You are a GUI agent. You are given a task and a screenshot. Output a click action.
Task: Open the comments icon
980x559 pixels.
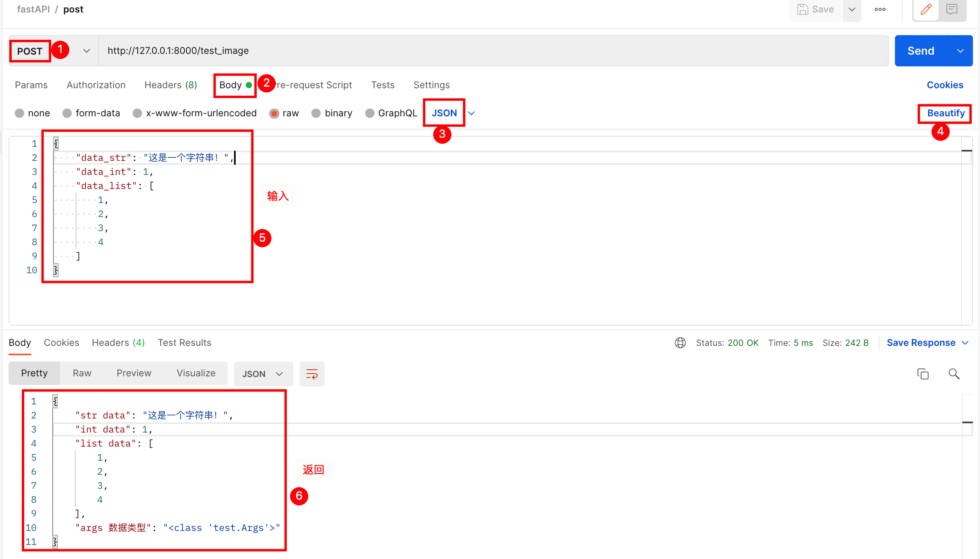952,9
